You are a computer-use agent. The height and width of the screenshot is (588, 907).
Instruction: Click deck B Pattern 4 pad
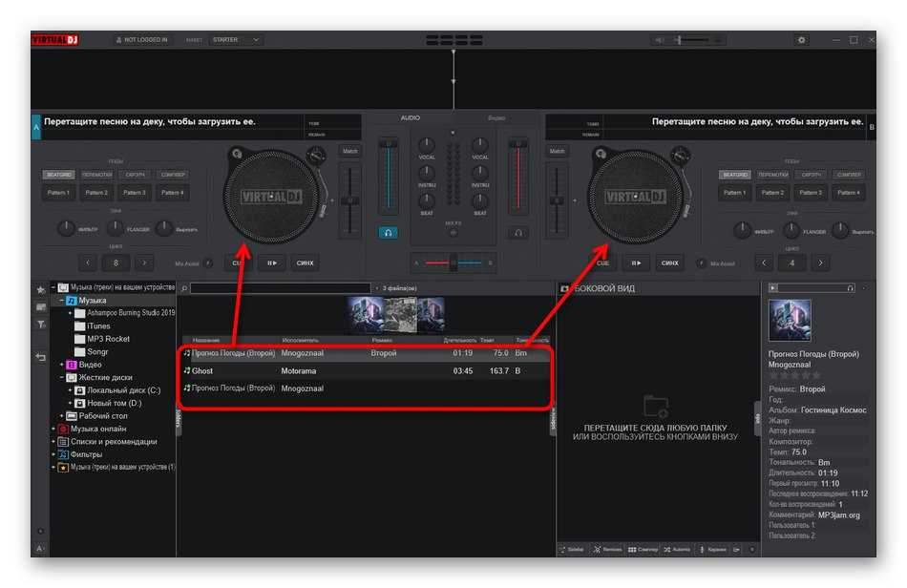(x=849, y=193)
